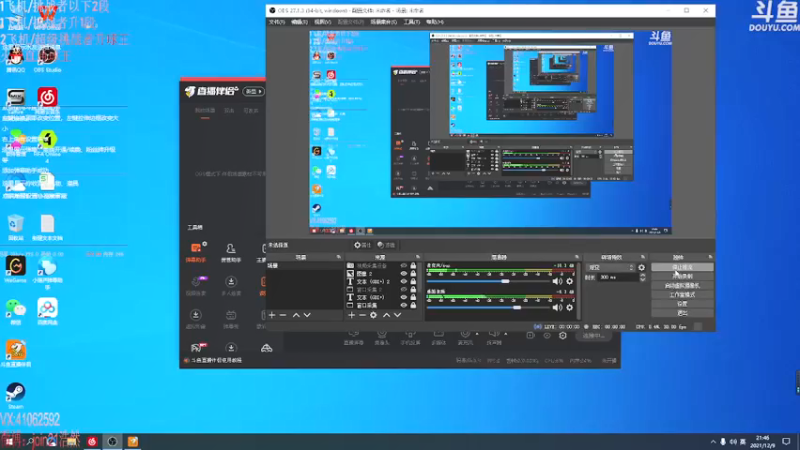Open settings gear for first audio mixer channel
Image resolution: width=800 pixels, height=450 pixels.
[570, 281]
